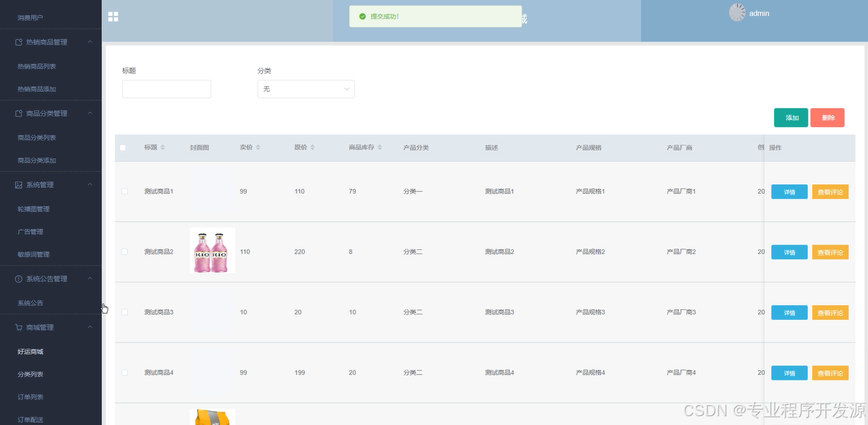
Task: Click sort arrows beside 商品库存 header
Action: click(x=380, y=147)
